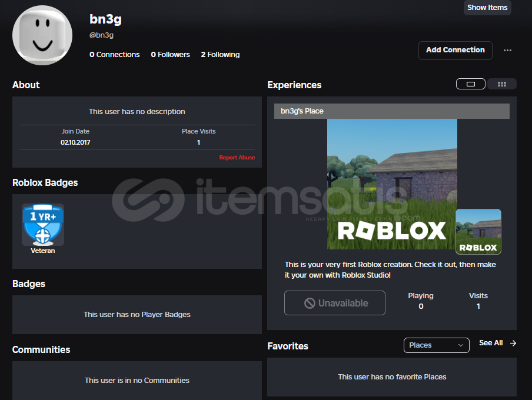532x400 pixels.
Task: Click the Playing count label
Action: (421, 295)
